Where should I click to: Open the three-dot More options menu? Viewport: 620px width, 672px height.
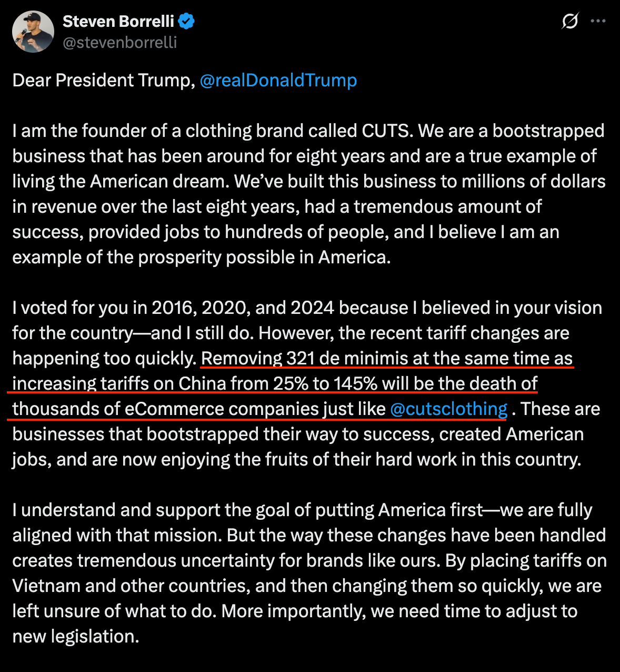point(598,22)
